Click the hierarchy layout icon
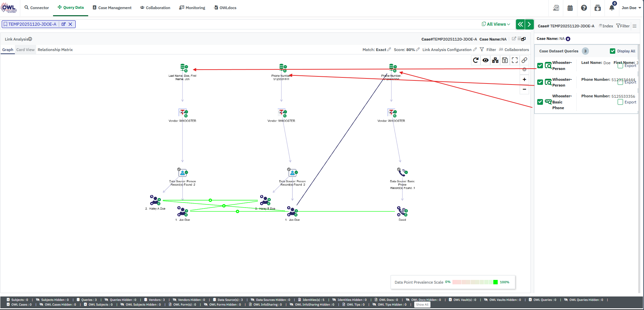This screenshot has width=644, height=310. point(495,60)
